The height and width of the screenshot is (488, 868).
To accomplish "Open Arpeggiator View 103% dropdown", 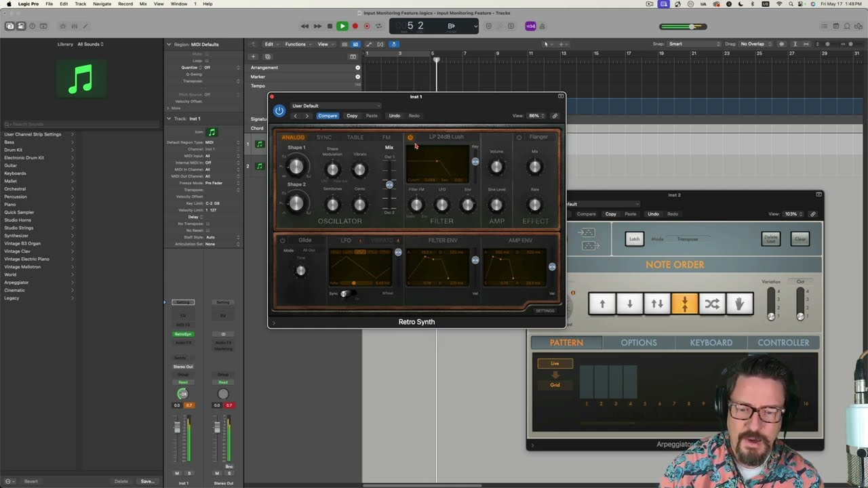I will coord(794,214).
